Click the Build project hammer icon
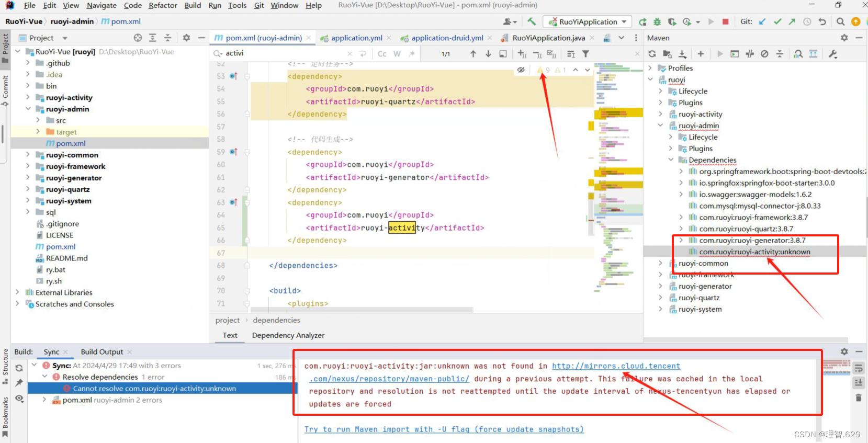 [532, 21]
